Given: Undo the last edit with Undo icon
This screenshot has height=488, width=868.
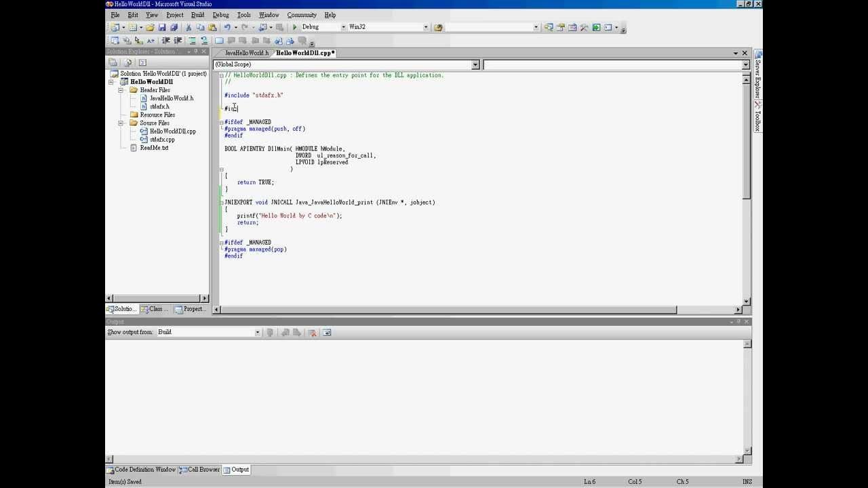Looking at the screenshot, I should tap(227, 27).
